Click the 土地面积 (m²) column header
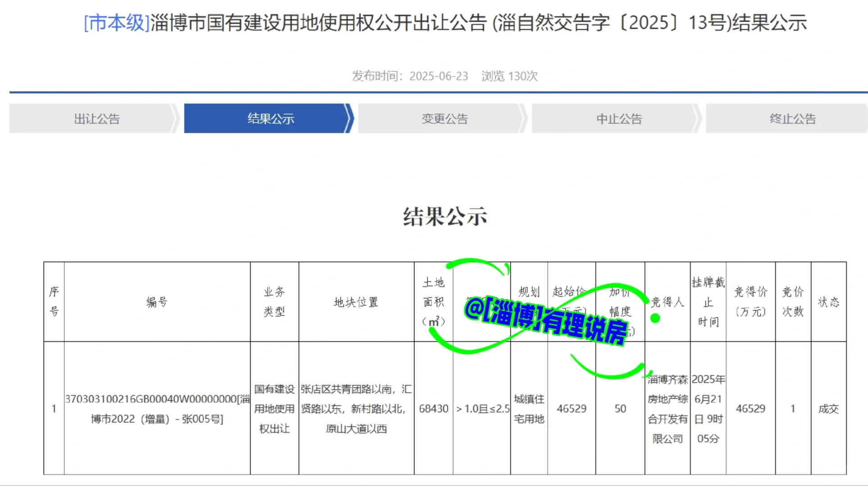The image size is (868, 486). pyautogui.click(x=433, y=301)
